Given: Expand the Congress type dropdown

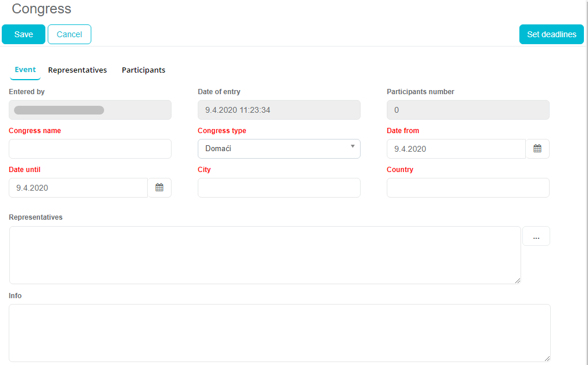Looking at the screenshot, I should point(279,149).
